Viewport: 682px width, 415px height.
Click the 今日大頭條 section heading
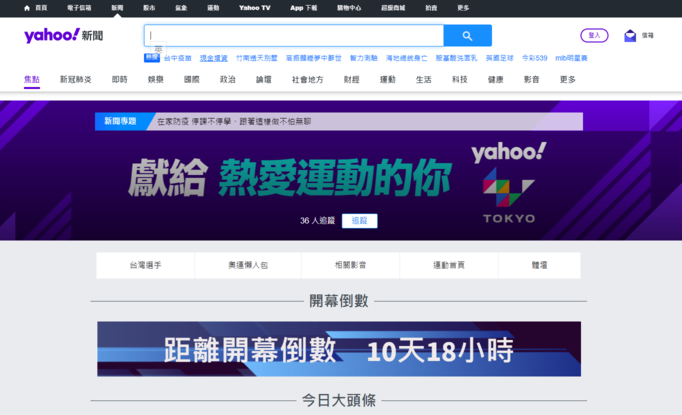[339, 400]
